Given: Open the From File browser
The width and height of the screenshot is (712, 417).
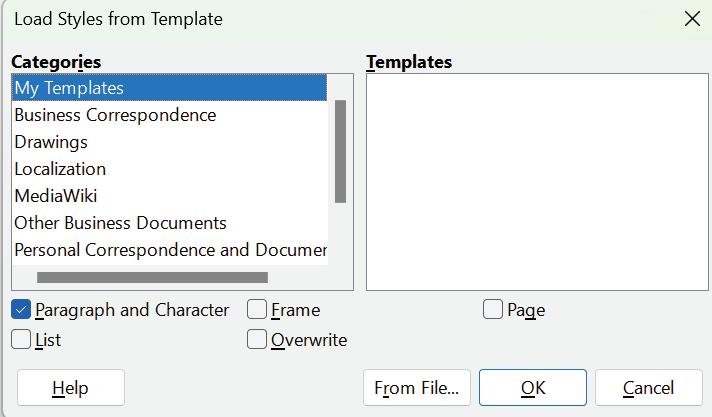Looking at the screenshot, I should click(x=416, y=388).
